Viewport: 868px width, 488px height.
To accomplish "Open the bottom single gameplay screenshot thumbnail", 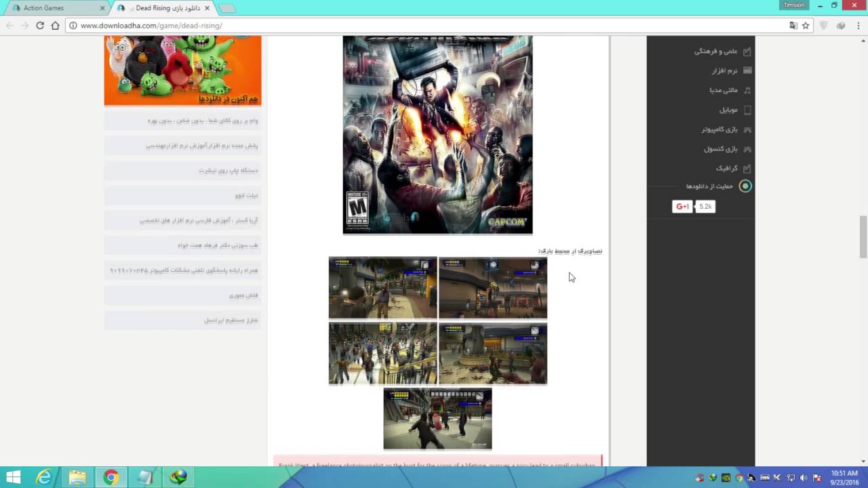I will tap(437, 419).
